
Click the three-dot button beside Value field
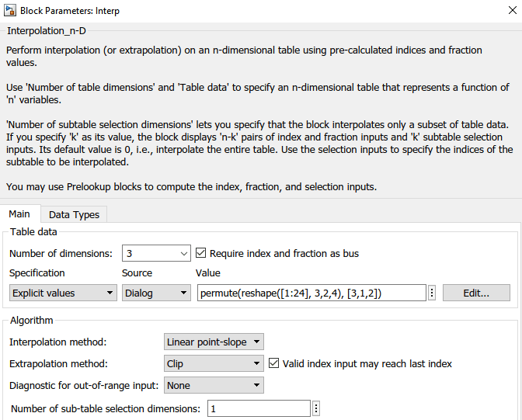432,293
